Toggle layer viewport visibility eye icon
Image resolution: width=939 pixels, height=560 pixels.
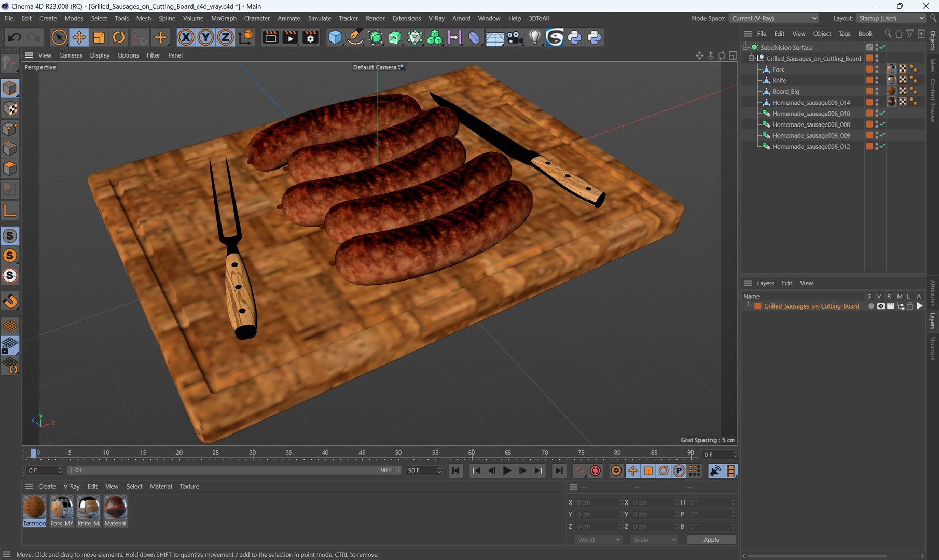[880, 306]
